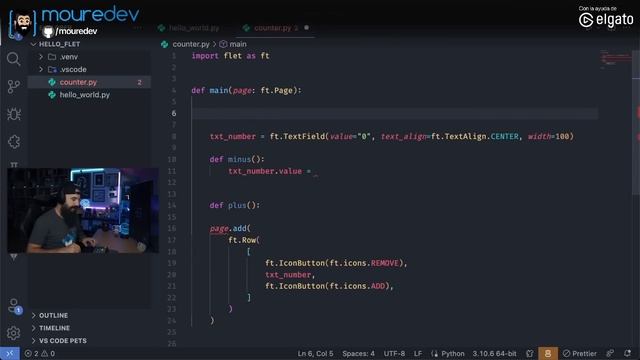Open the Search view in activity bar
Viewport: 640px width, 360px height.
click(x=13, y=59)
